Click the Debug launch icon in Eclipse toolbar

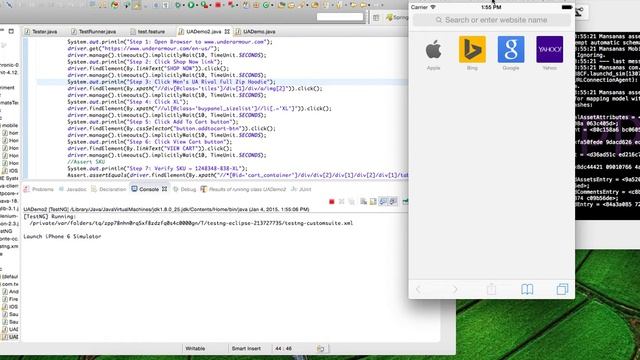click(x=178, y=5)
